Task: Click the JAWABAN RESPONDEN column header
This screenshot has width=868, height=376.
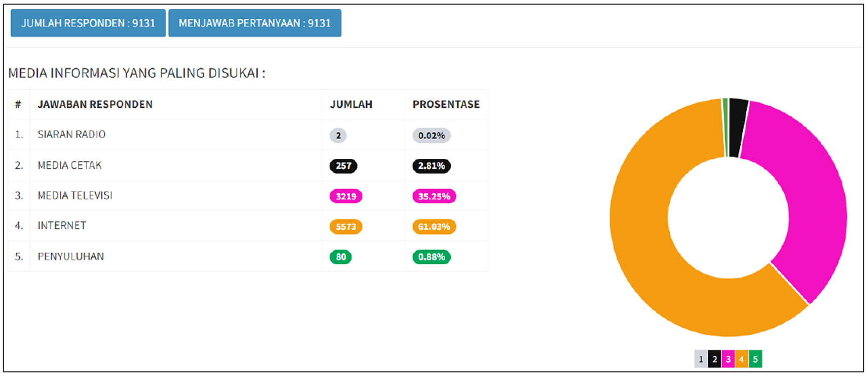Action: coord(95,105)
